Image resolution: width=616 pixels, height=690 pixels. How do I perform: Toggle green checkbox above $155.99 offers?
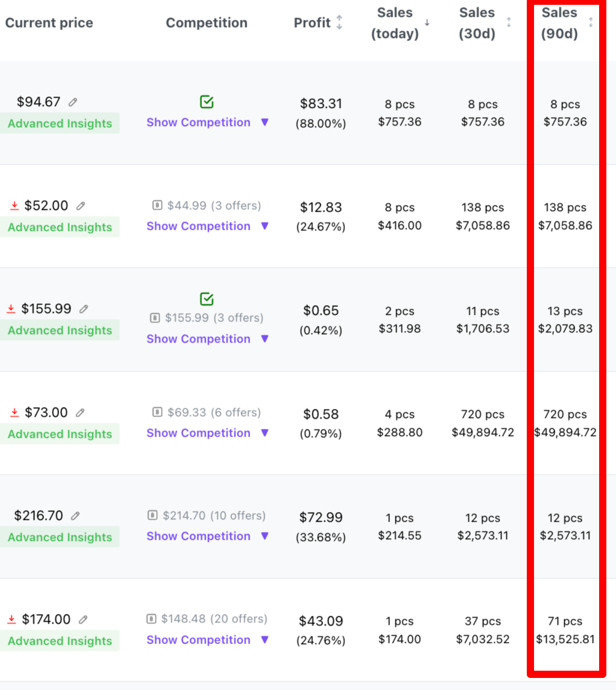[x=207, y=299]
